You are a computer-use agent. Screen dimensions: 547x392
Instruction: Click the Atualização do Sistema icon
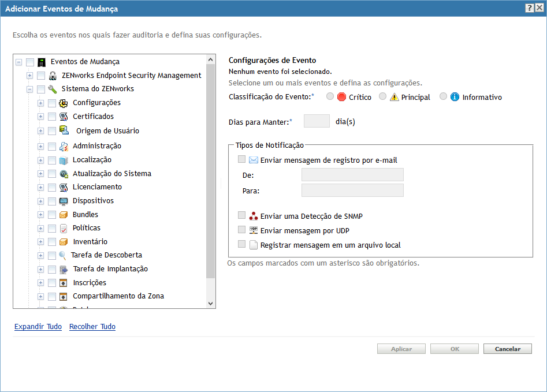click(x=64, y=174)
